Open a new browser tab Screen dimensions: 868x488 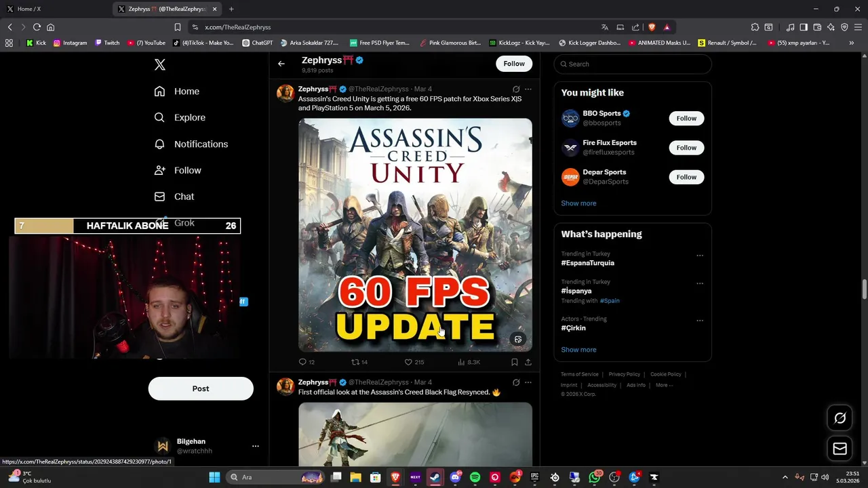tap(231, 9)
